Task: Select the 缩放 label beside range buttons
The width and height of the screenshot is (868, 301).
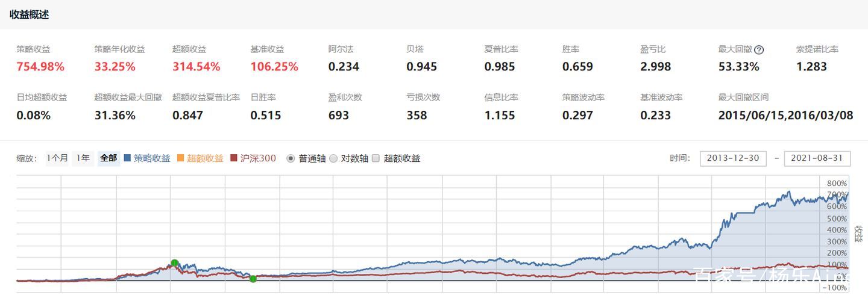Action: click(x=27, y=158)
